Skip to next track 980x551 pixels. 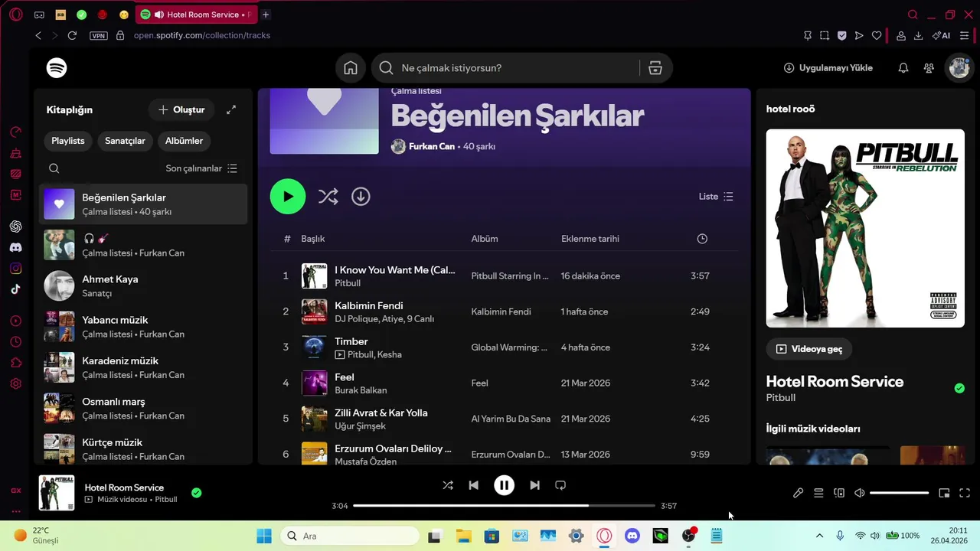tap(534, 485)
